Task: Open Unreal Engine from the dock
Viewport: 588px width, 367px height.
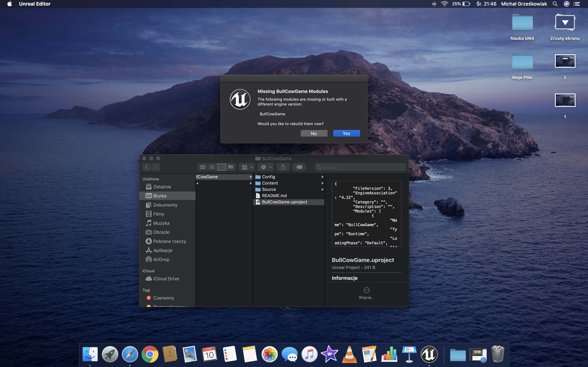Action: [429, 354]
